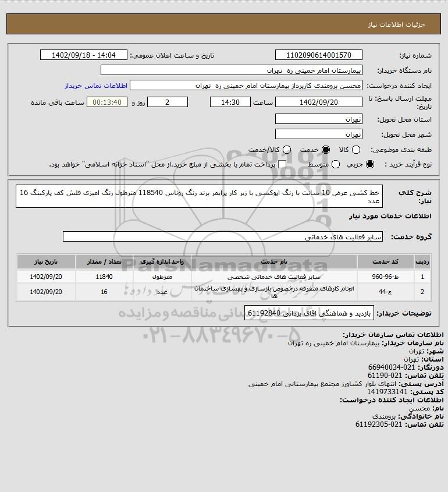Click the اطلاعات ایجاد کننده درخواست heading
The height and width of the screenshot is (492, 448).
coord(392,400)
